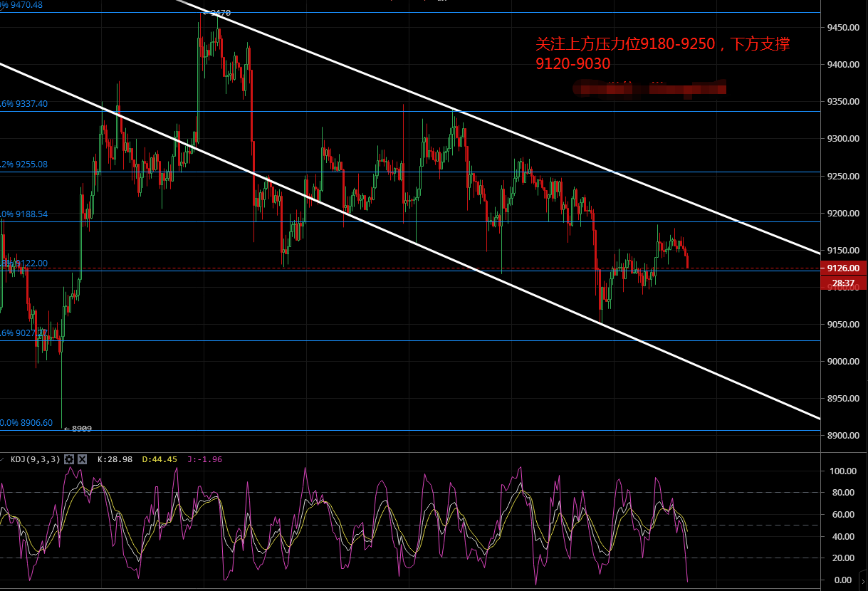Click the K:28.98 value readout
868x591 pixels.
point(113,459)
